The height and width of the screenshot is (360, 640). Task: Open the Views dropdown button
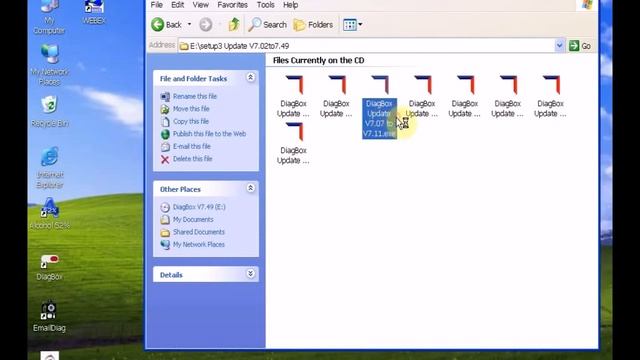(x=353, y=24)
